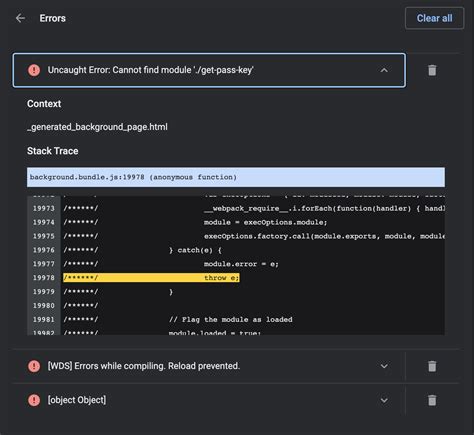Click the highlighted 'throw e;' line 19978
474x435 pixels.
click(151, 278)
